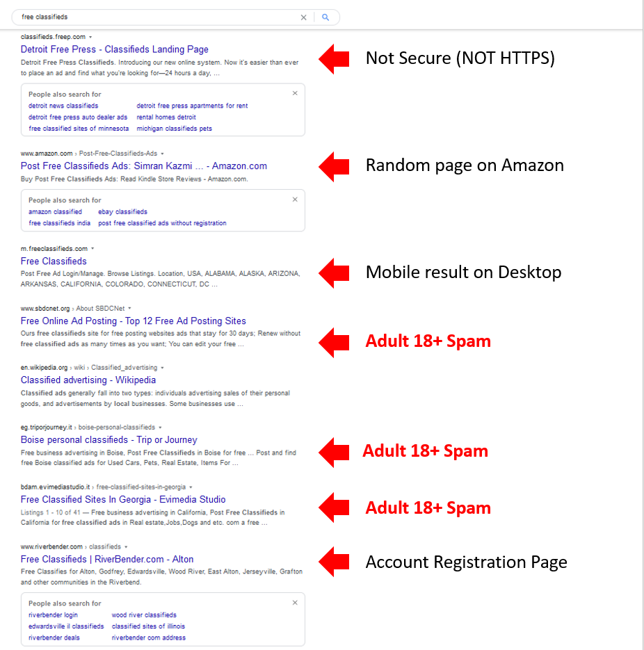Open 'Free Online Ad Posting - Top 12' result
This screenshot has height=650, width=644.
(133, 321)
